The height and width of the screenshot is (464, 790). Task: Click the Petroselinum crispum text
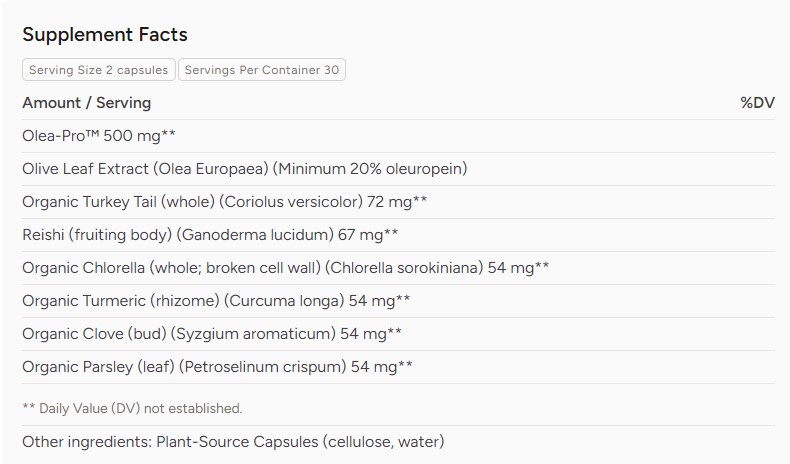click(x=262, y=367)
